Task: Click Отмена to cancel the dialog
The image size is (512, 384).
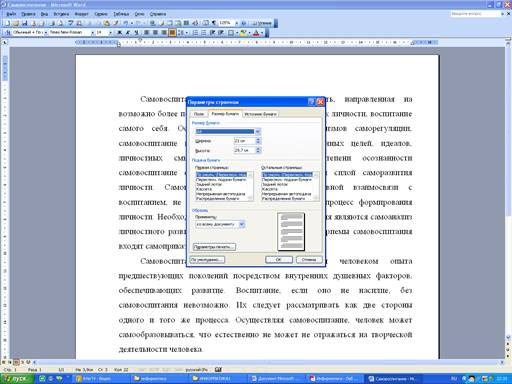Action: (309, 259)
